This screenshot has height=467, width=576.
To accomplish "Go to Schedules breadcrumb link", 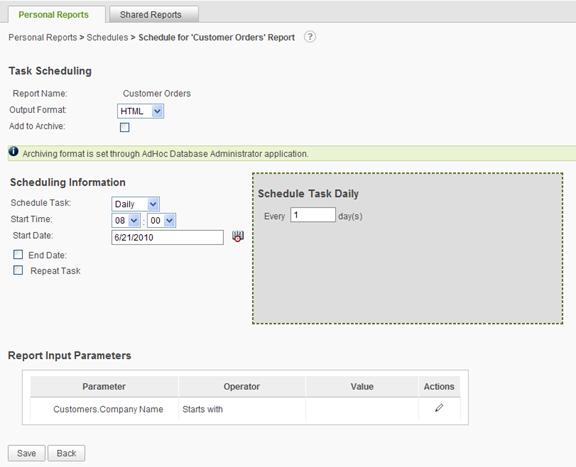I will 107,37.
